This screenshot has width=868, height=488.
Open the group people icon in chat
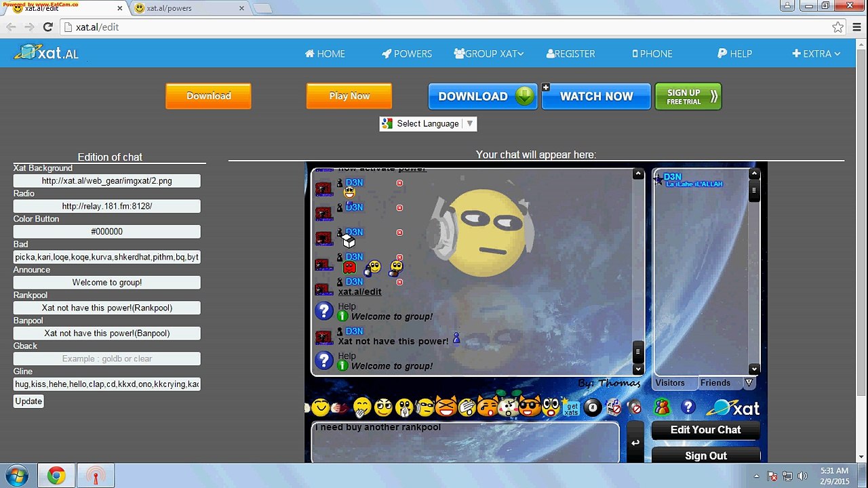click(661, 407)
